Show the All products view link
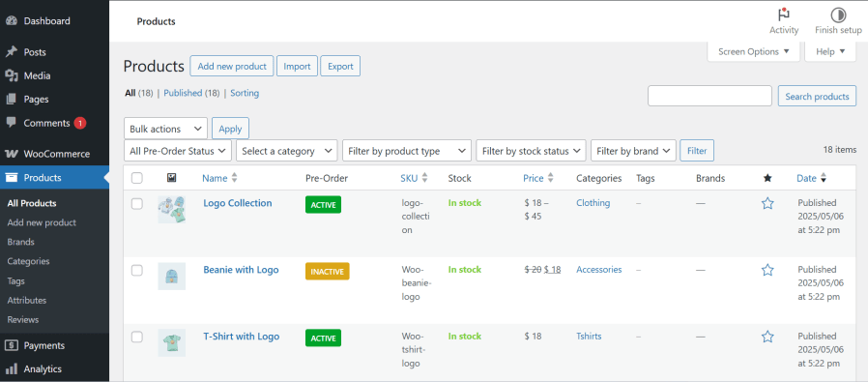The image size is (868, 382). pos(130,93)
